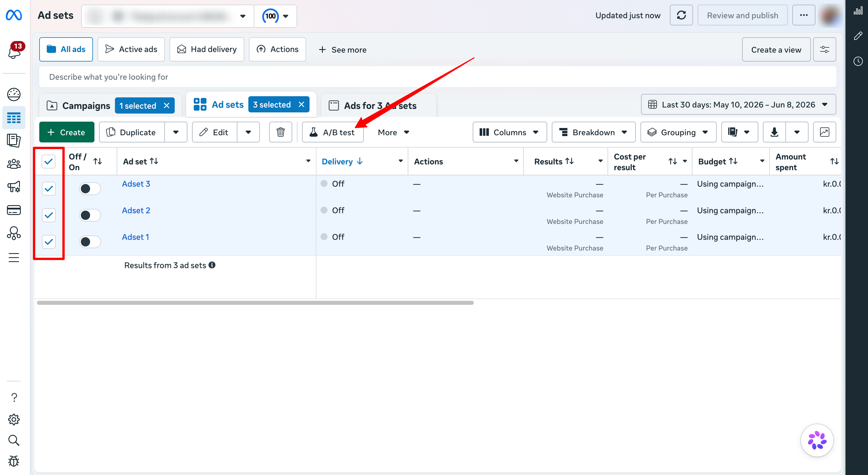868x475 pixels.
Task: Expand the Duplicate dropdown arrow
Action: tap(176, 132)
